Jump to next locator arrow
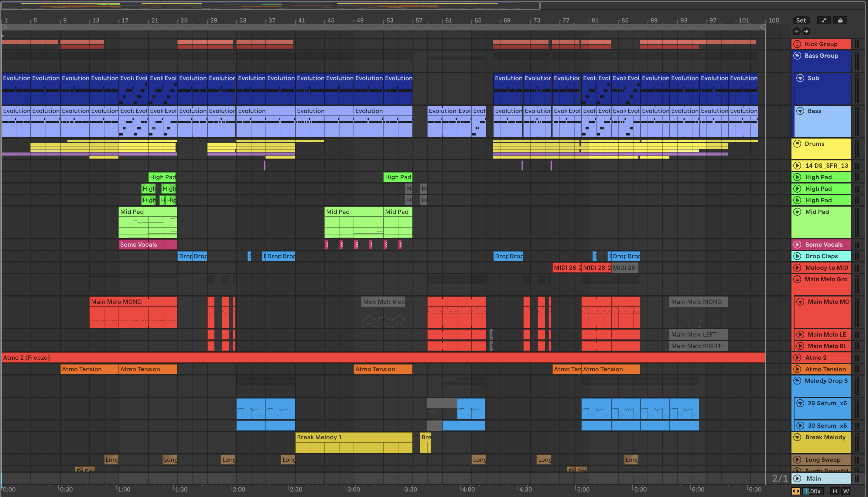The height and width of the screenshot is (497, 868). pyautogui.click(x=806, y=31)
